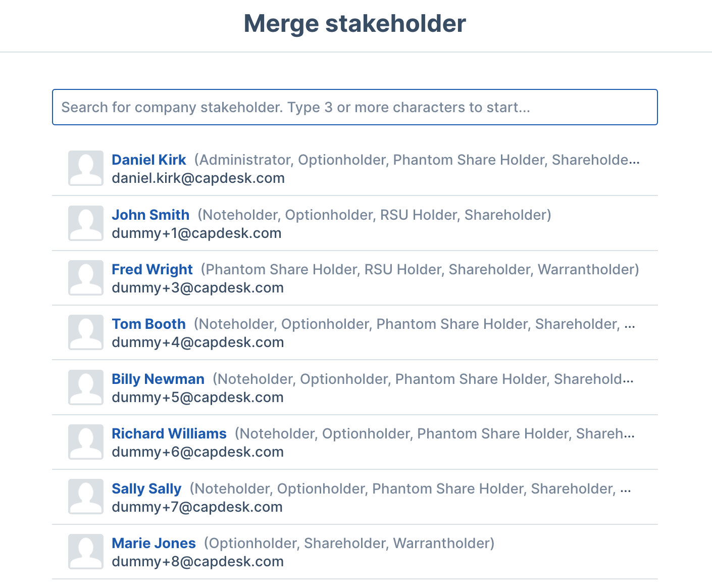Click Fred Wright's avatar image

tap(86, 278)
